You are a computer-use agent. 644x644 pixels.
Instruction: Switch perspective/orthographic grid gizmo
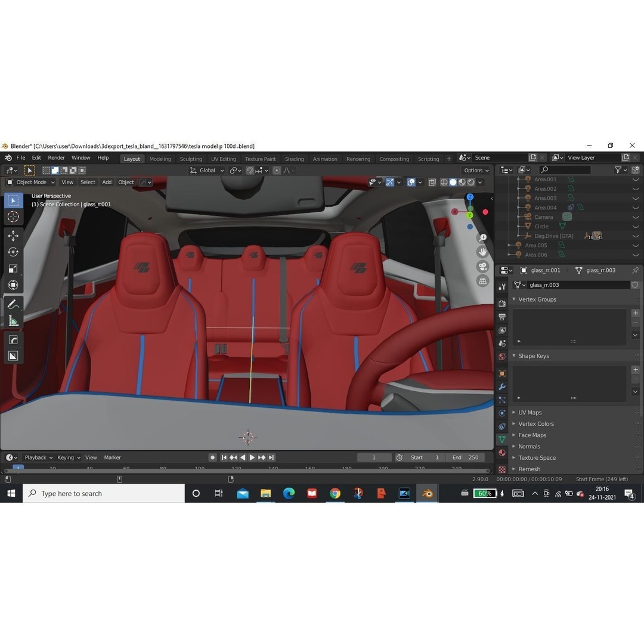tap(482, 281)
